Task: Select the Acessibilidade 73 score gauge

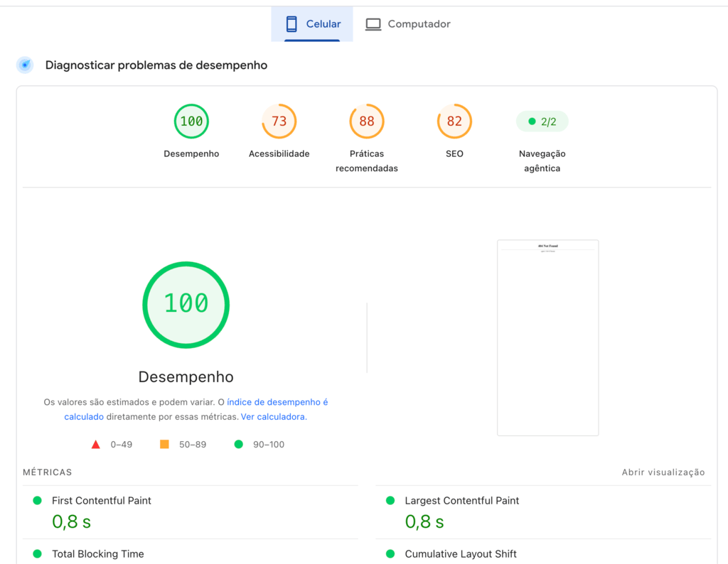Action: coord(279,121)
